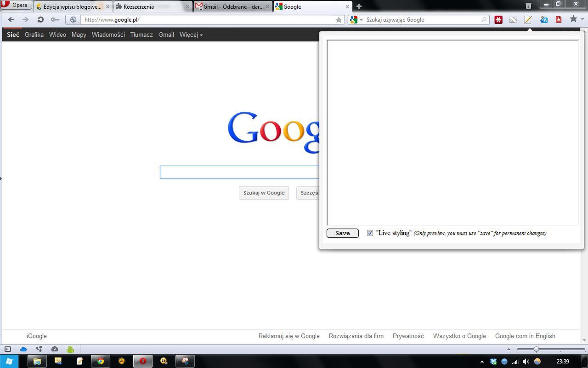Open Tłumacz in Google top bar
The image size is (588, 368).
[x=141, y=34]
